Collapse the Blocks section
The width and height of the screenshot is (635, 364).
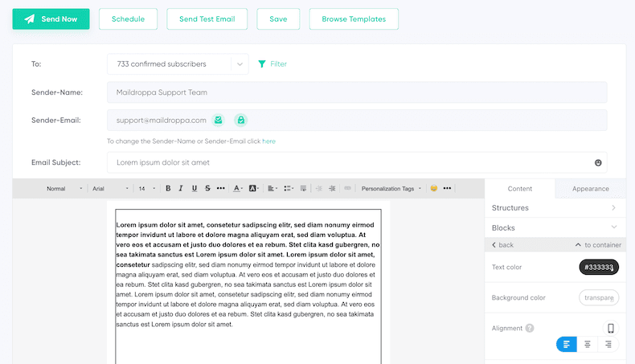coord(555,227)
